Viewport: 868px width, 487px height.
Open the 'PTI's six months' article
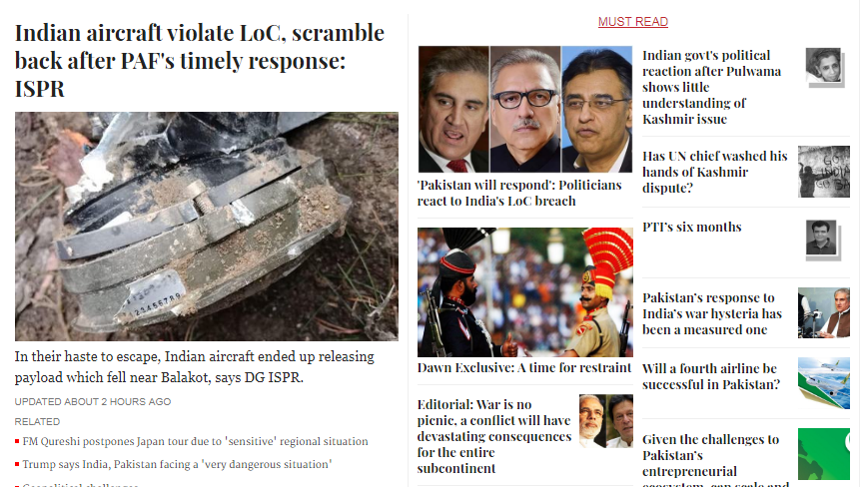pyautogui.click(x=691, y=228)
